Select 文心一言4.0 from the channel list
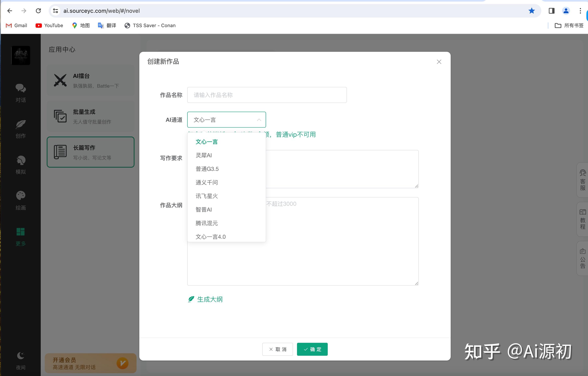Image resolution: width=588 pixels, height=376 pixels. coord(226,236)
